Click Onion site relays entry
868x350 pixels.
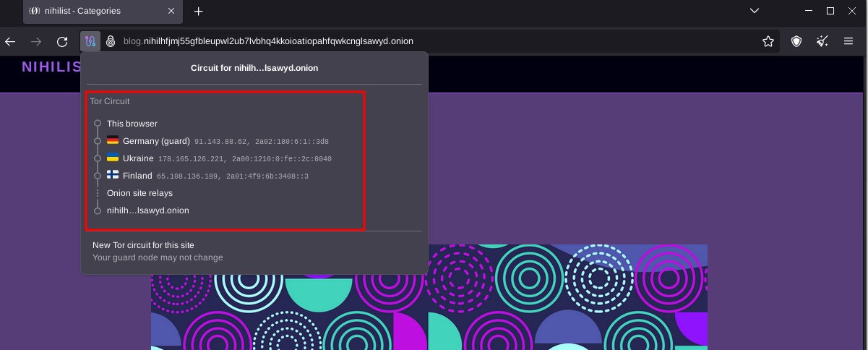139,193
